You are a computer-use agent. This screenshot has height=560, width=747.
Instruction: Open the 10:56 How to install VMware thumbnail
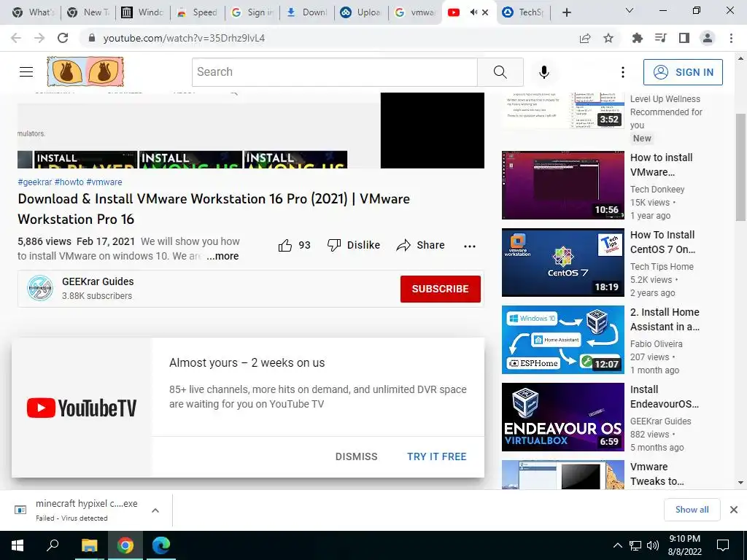click(x=562, y=185)
